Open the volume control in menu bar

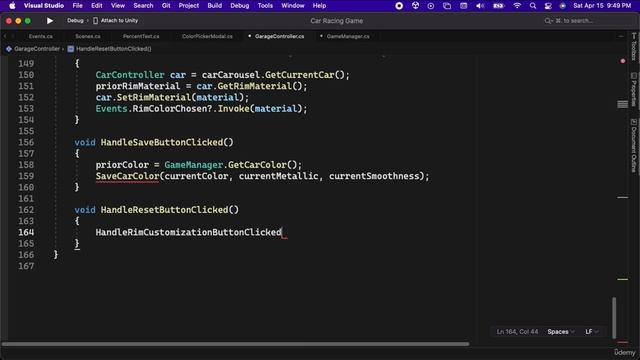[480, 6]
